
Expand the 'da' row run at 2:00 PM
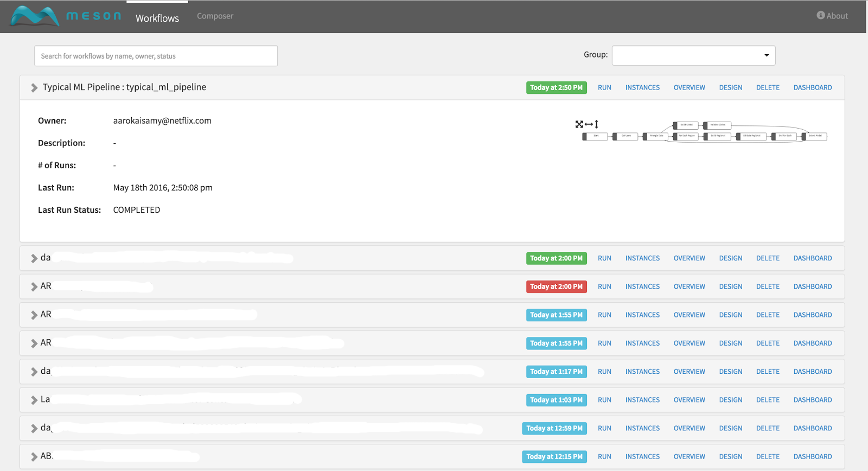[34, 258]
